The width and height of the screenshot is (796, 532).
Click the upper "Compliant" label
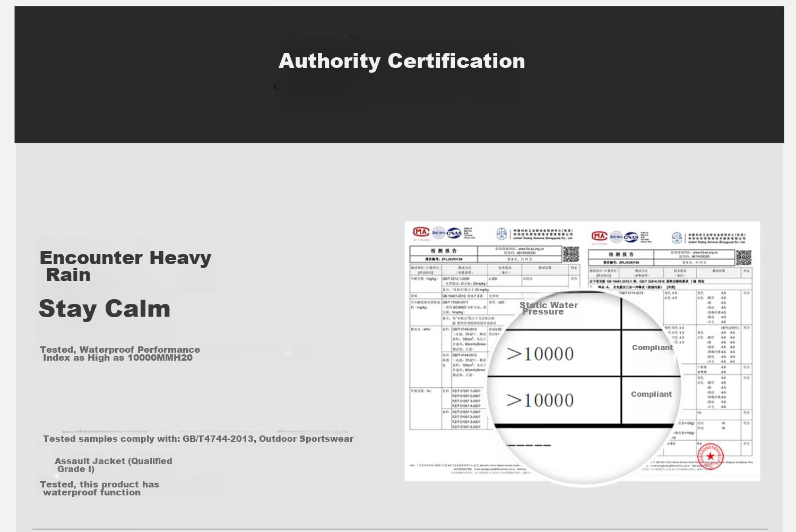(652, 347)
